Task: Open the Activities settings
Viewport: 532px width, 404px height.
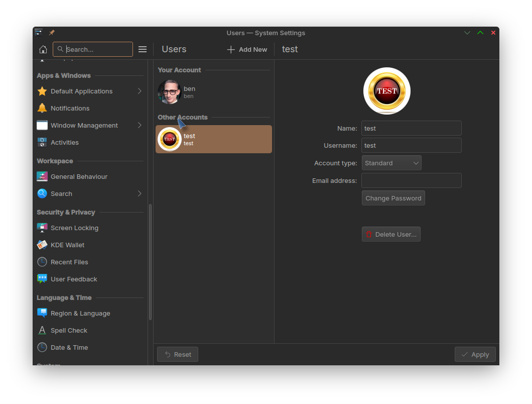Action: [x=90, y=142]
